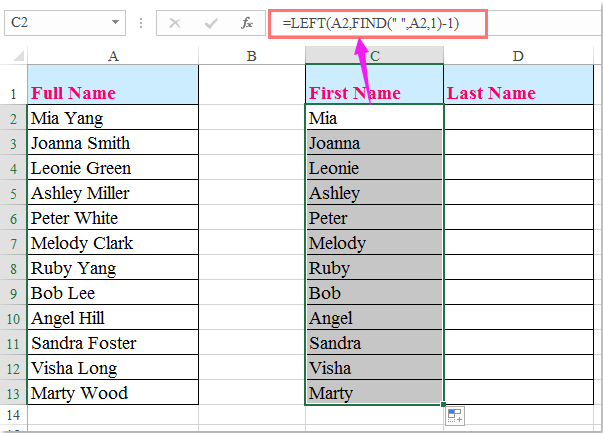Select row 1 header
Image resolution: width=603 pixels, height=433 pixels.
click(12, 94)
